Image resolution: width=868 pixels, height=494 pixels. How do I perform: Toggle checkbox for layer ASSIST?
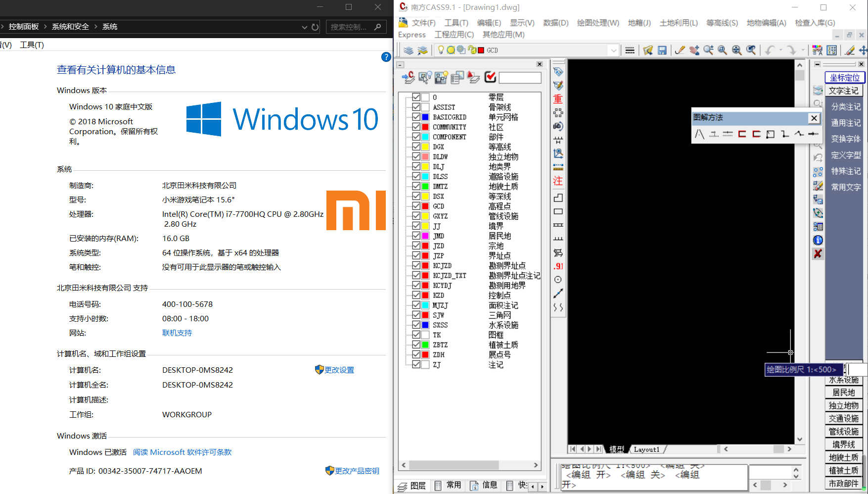pyautogui.click(x=416, y=107)
